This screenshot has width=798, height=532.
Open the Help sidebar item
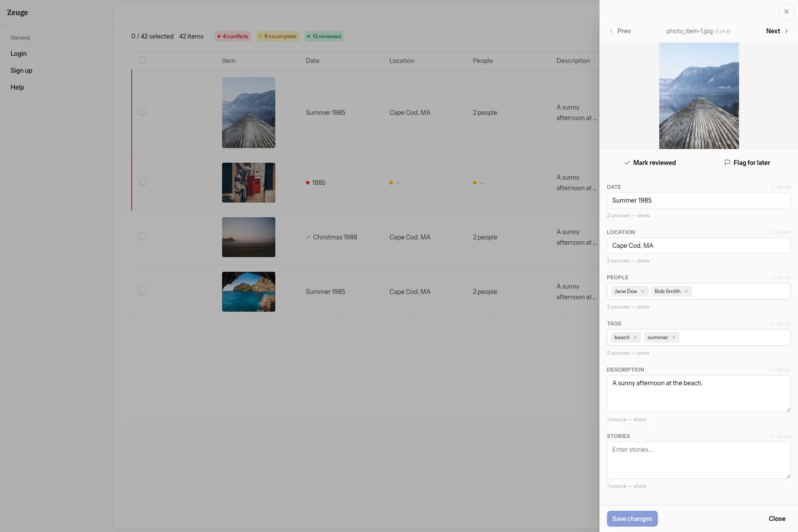point(17,87)
